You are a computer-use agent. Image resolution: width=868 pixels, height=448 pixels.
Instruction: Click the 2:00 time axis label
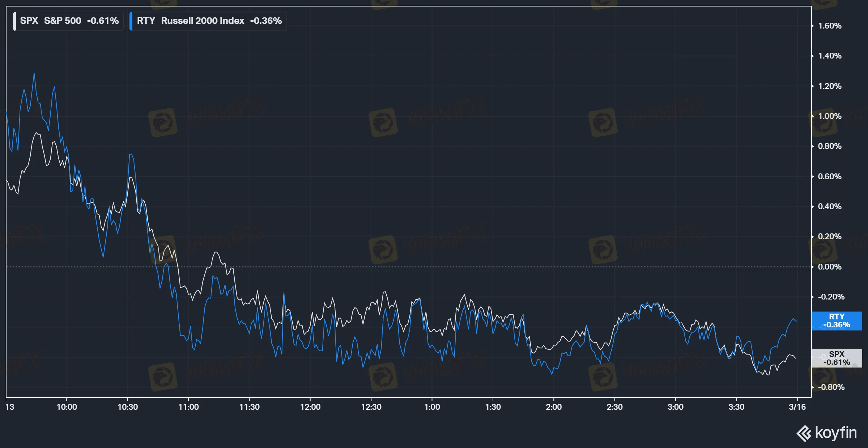(x=553, y=407)
